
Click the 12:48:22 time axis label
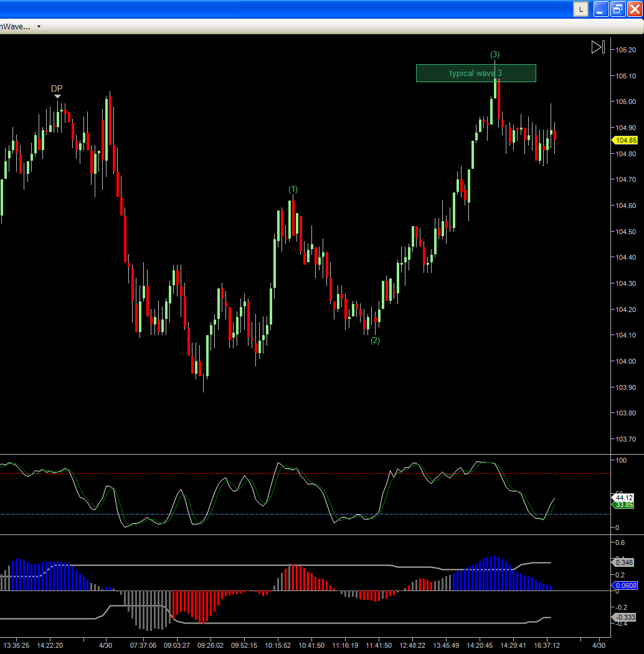(x=412, y=645)
